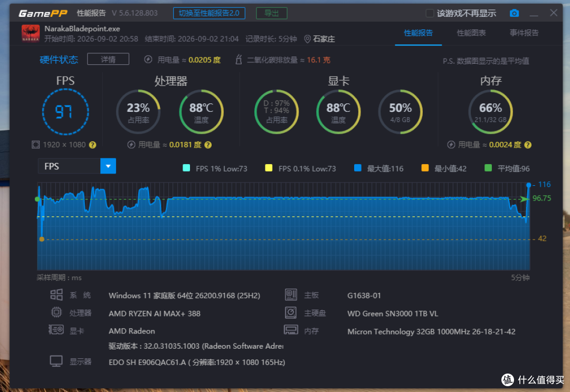Switch to the 性能报告 tab
The height and width of the screenshot is (392, 570).
click(419, 33)
